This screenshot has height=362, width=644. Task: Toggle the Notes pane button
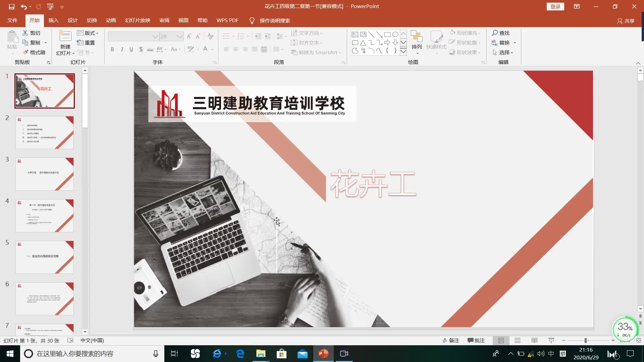[x=450, y=340]
